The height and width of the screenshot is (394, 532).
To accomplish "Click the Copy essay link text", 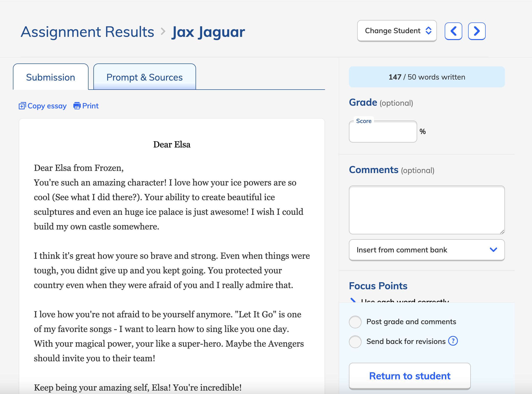I will 47,106.
